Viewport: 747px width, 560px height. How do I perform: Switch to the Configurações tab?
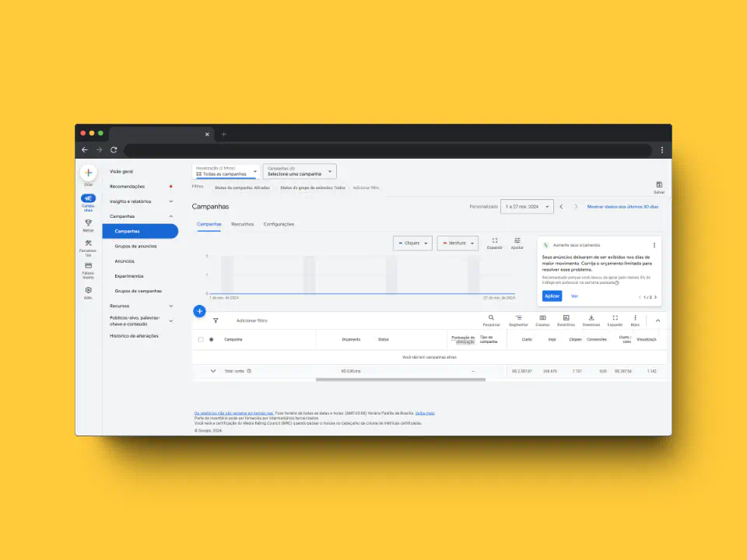[x=279, y=224]
